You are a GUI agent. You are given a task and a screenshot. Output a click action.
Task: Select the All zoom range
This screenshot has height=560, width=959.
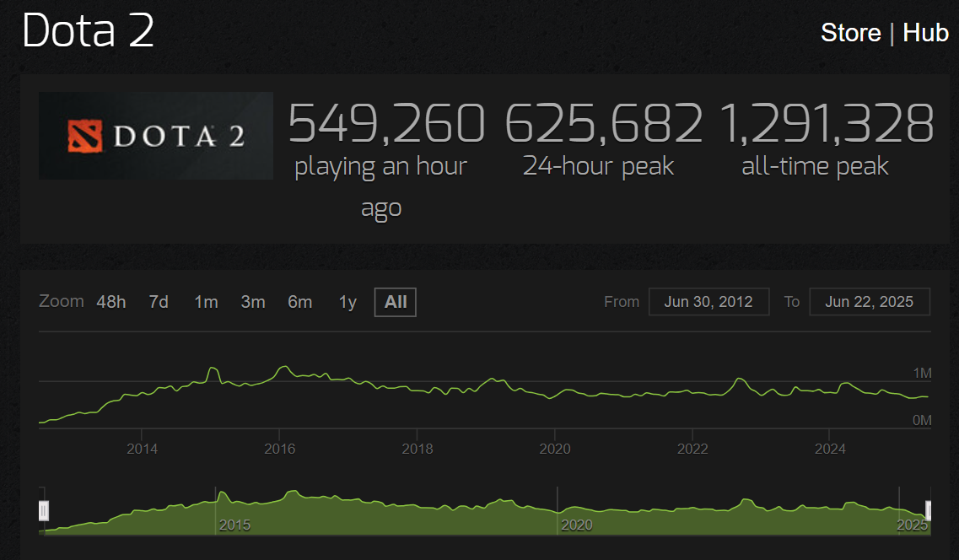point(395,302)
